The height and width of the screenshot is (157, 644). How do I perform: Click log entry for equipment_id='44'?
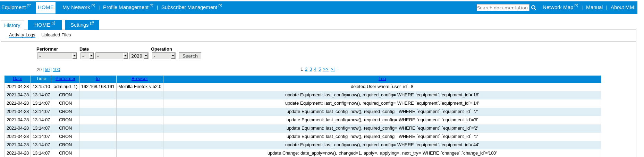click(x=382, y=145)
